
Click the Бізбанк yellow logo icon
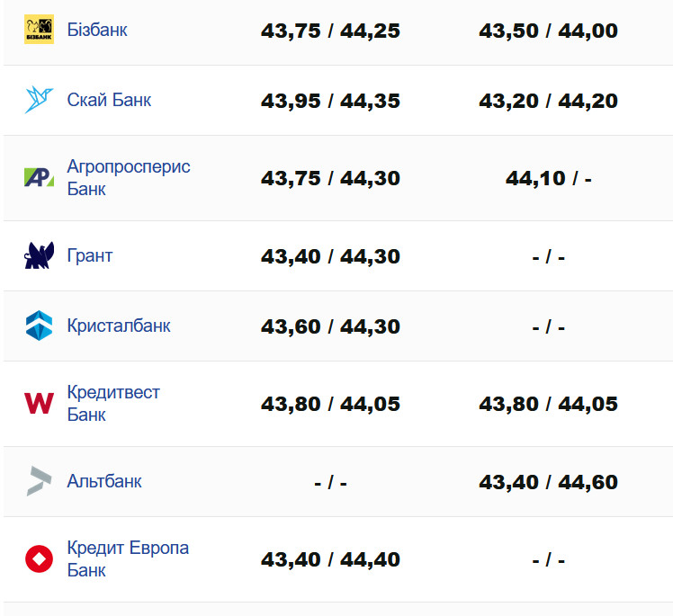39,30
